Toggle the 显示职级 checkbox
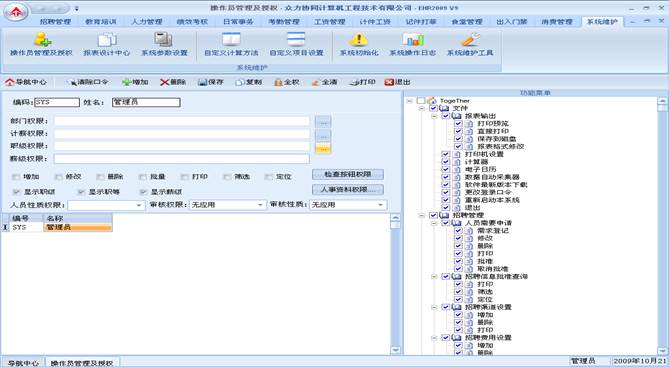Image resolution: width=669 pixels, height=367 pixels. pos(16,192)
